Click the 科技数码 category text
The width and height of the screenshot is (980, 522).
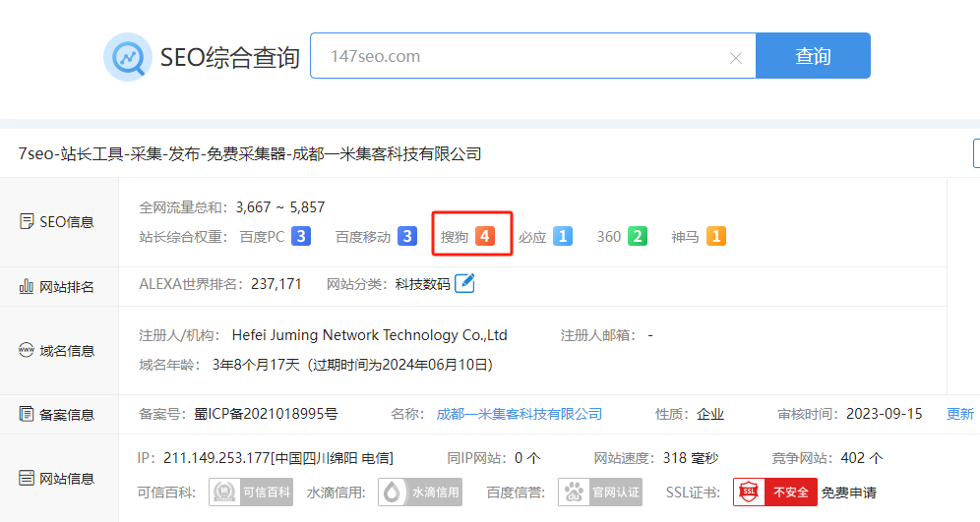422,284
